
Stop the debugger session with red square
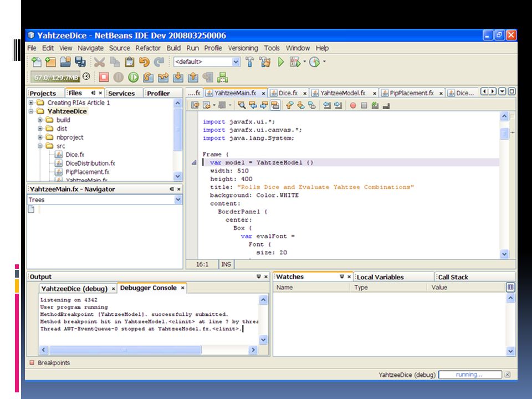coord(104,78)
